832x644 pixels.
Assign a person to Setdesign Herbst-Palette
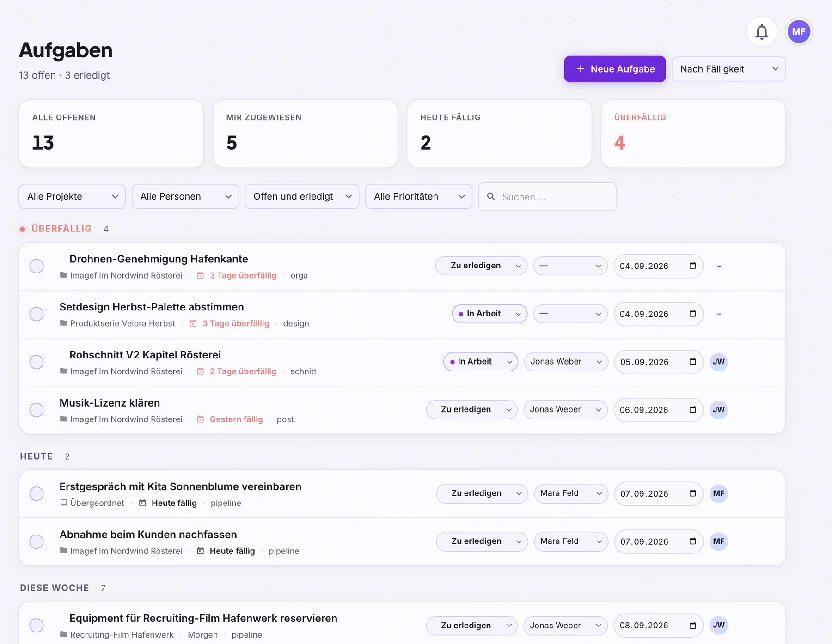click(570, 314)
